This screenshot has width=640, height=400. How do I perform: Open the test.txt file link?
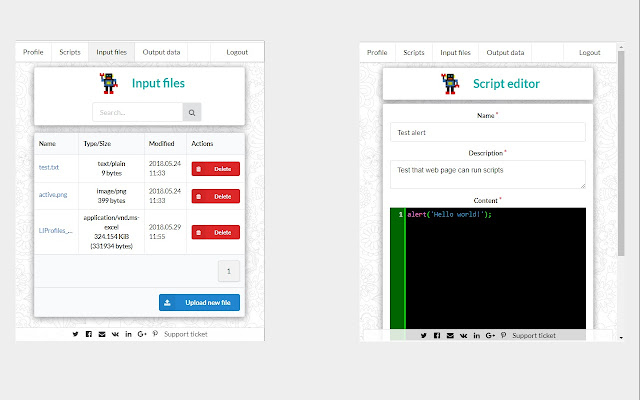pyautogui.click(x=49, y=167)
